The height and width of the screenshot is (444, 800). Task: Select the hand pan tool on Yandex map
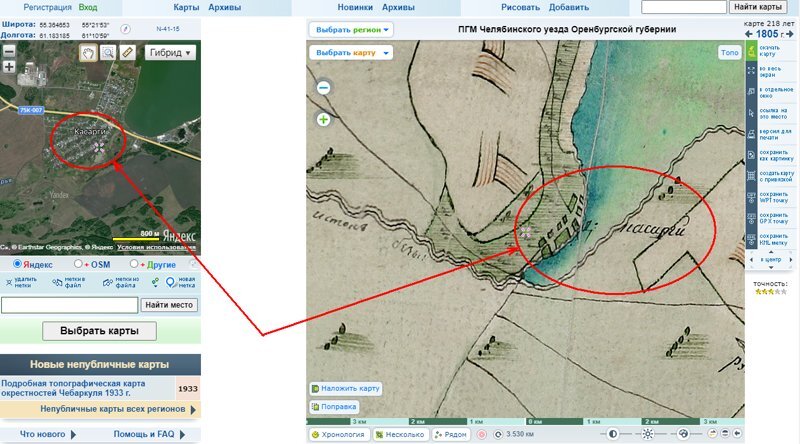(x=88, y=53)
